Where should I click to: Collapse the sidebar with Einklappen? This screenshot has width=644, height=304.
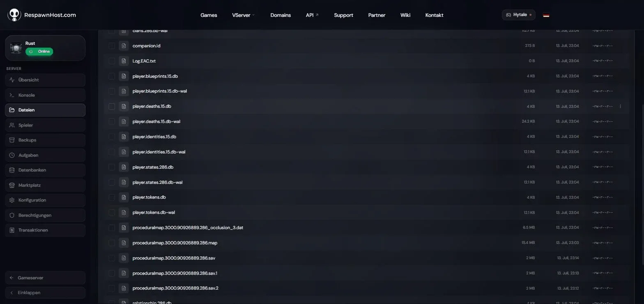[x=45, y=292]
